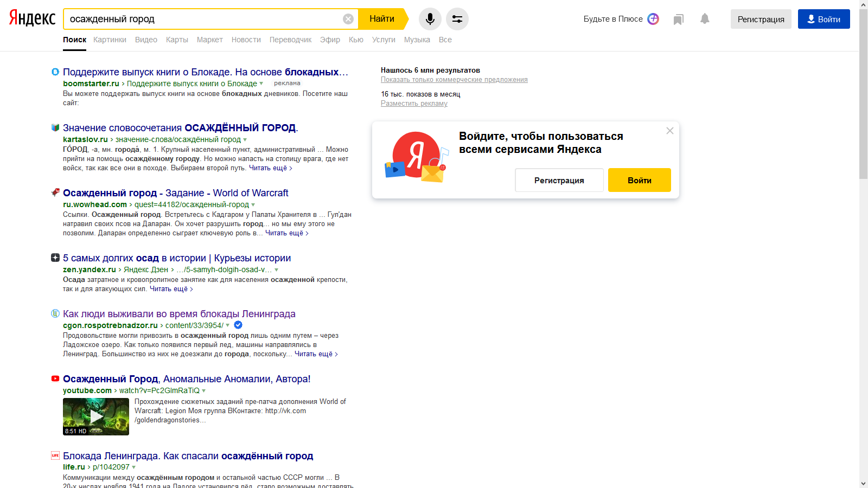The width and height of the screenshot is (868, 488).
Task: Open the bookmarks collection icon
Action: pyautogui.click(x=678, y=20)
